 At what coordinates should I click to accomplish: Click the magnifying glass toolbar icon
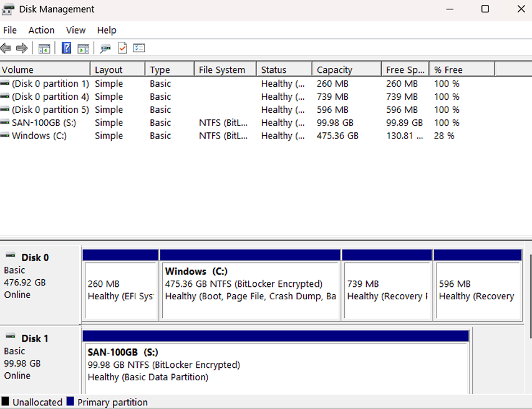pos(105,48)
